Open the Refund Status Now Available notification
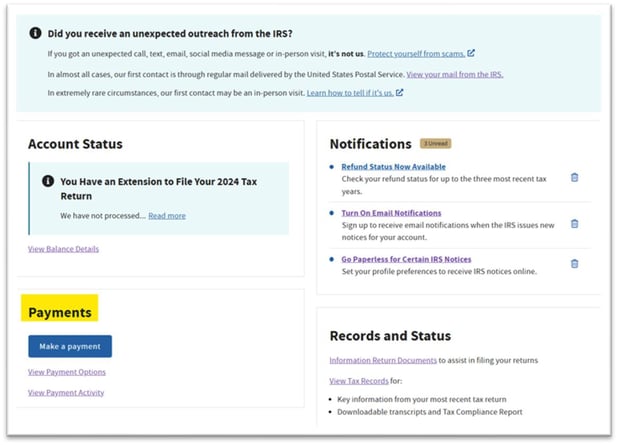 pyautogui.click(x=393, y=166)
